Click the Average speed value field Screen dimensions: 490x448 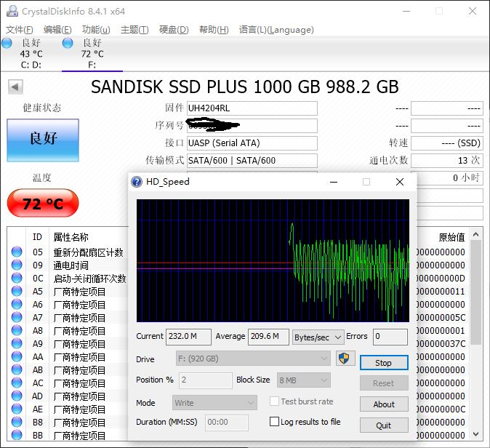[268, 337]
